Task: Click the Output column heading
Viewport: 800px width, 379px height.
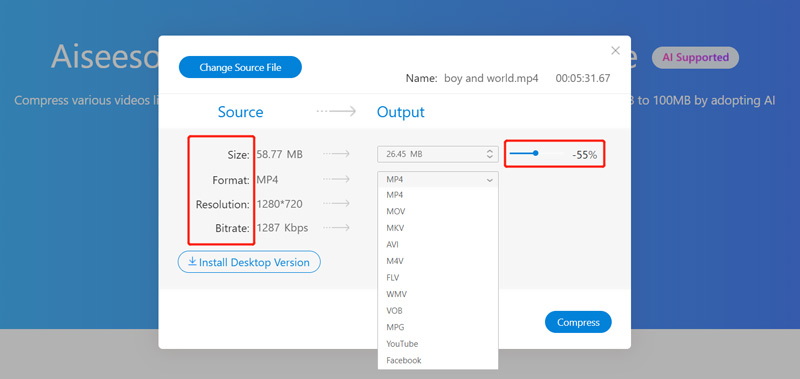Action: [401, 112]
